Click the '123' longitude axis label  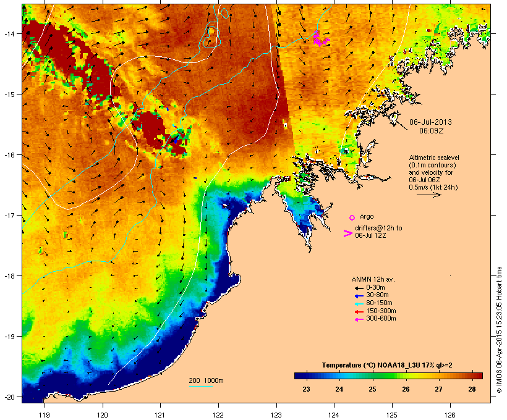(x=276, y=415)
